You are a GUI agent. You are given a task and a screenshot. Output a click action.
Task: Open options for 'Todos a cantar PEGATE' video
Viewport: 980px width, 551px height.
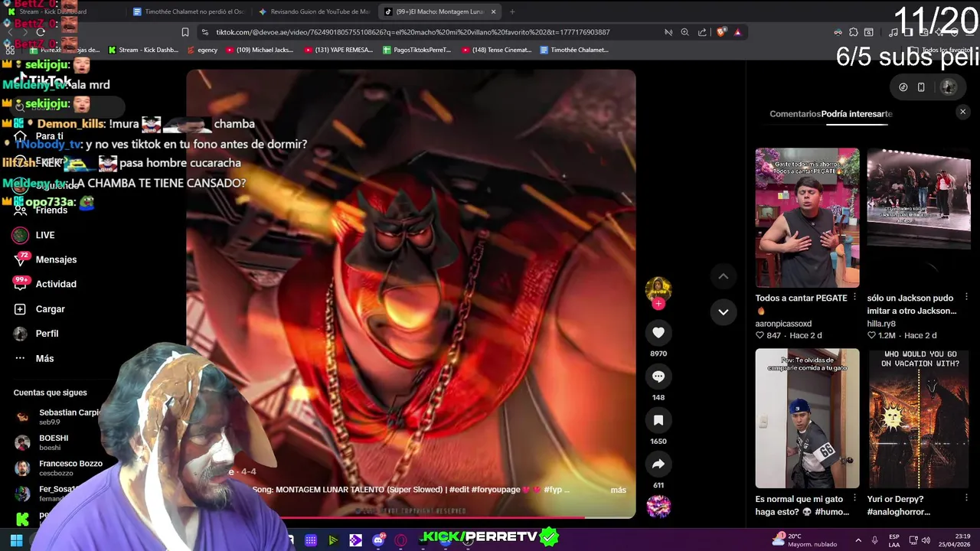854,298
